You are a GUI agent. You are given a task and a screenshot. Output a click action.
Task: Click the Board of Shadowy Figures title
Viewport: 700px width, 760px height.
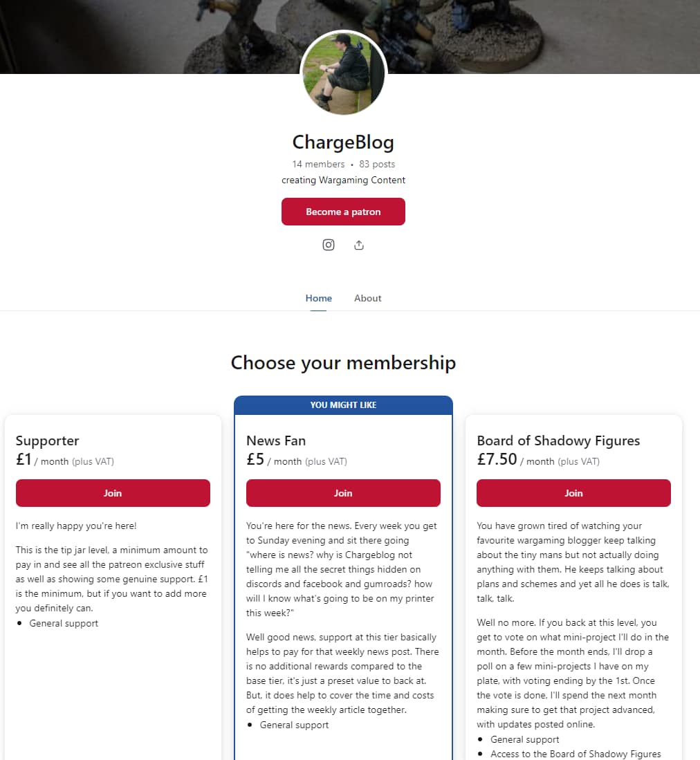coord(558,441)
